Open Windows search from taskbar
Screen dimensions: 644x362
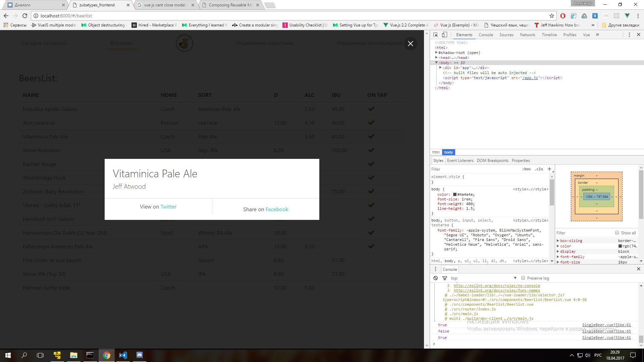[24, 355]
